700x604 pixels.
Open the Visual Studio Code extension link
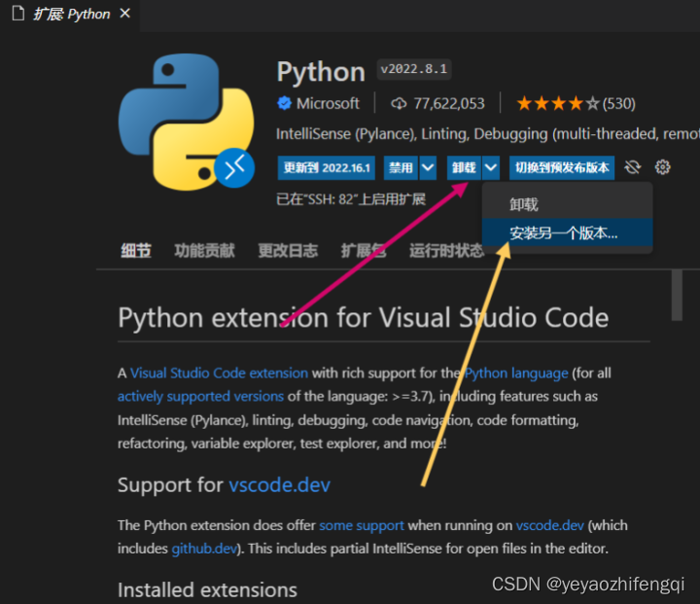(x=219, y=373)
